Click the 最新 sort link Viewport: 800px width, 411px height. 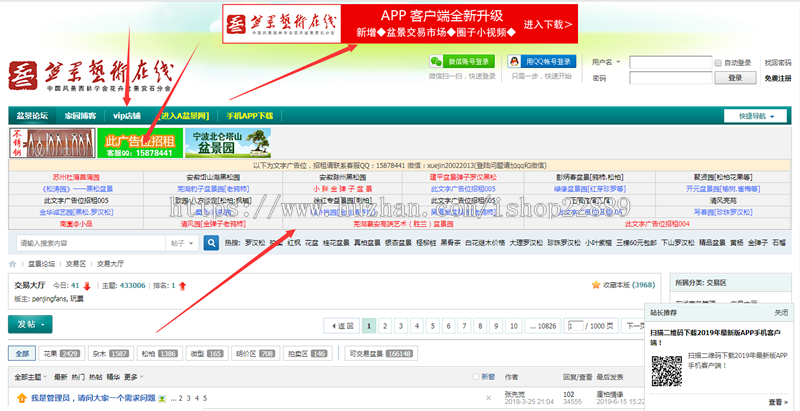point(60,377)
